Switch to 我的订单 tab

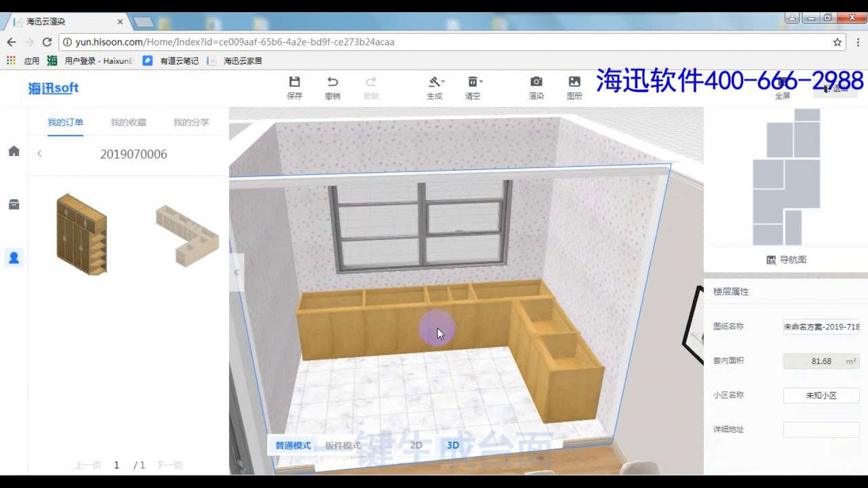(66, 123)
